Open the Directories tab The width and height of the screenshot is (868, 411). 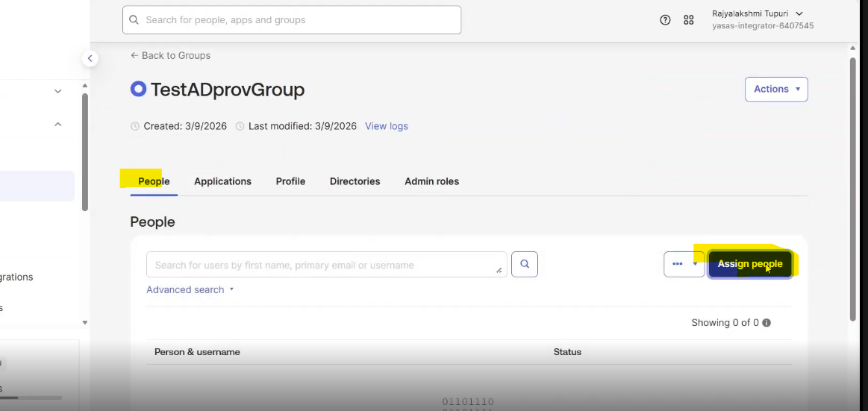355,181
